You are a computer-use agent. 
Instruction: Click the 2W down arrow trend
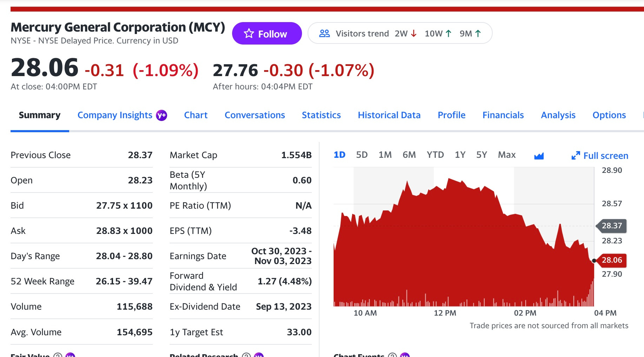406,33
